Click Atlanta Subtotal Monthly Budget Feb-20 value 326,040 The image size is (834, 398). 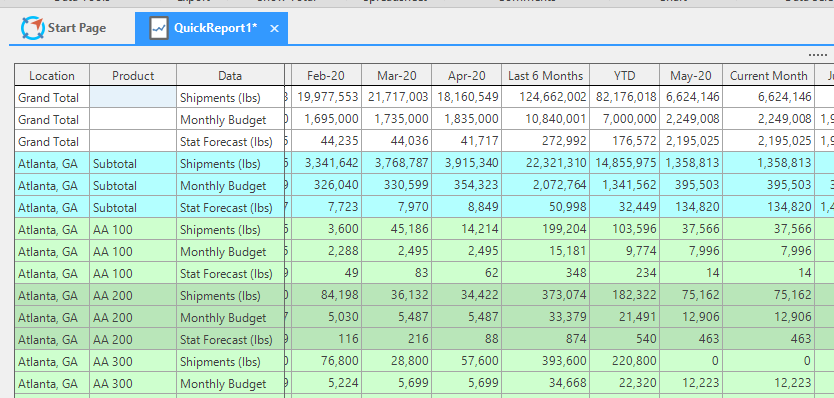point(326,185)
